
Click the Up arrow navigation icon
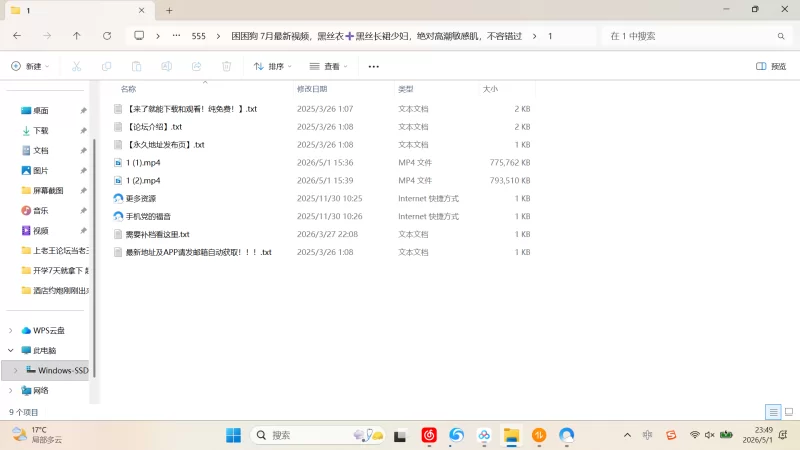[x=77, y=36]
